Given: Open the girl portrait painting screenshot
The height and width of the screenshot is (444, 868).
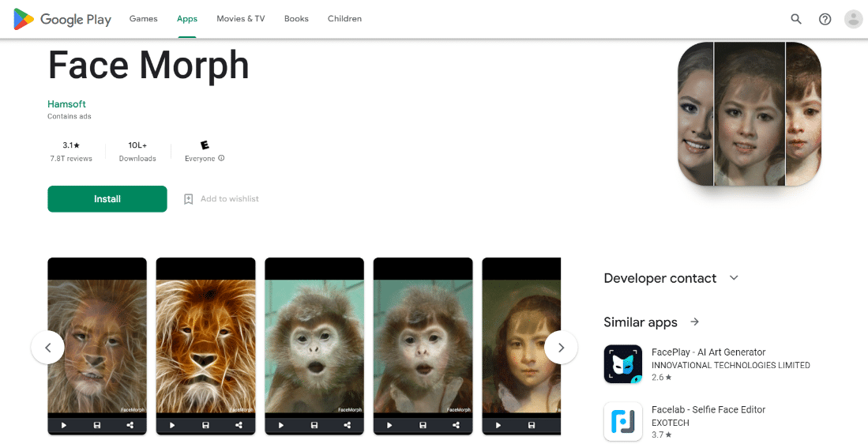Looking at the screenshot, I should (521, 346).
